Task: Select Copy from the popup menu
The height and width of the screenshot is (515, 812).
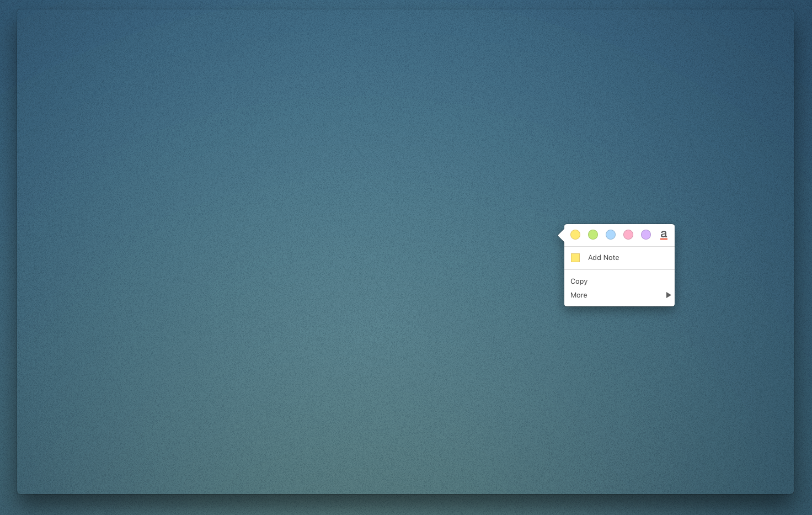Action: pos(579,282)
